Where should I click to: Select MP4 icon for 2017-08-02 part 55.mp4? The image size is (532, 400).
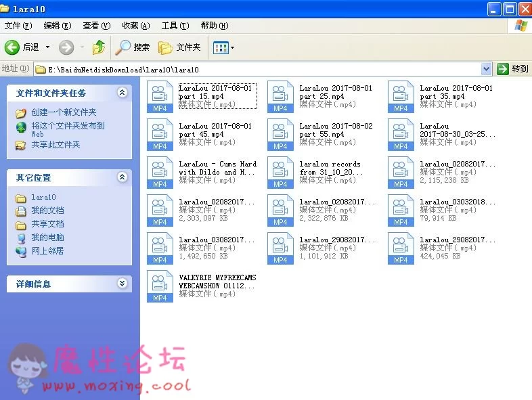coord(280,135)
